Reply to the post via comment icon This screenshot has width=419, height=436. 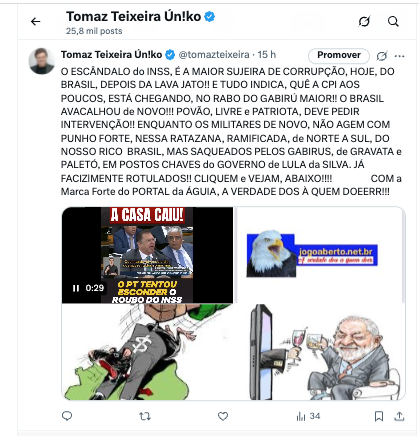click(x=67, y=416)
